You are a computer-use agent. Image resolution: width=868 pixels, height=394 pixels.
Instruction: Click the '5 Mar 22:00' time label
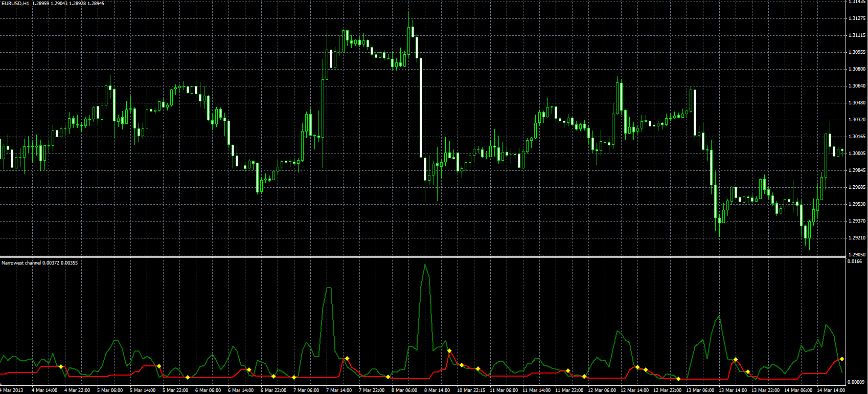175,390
